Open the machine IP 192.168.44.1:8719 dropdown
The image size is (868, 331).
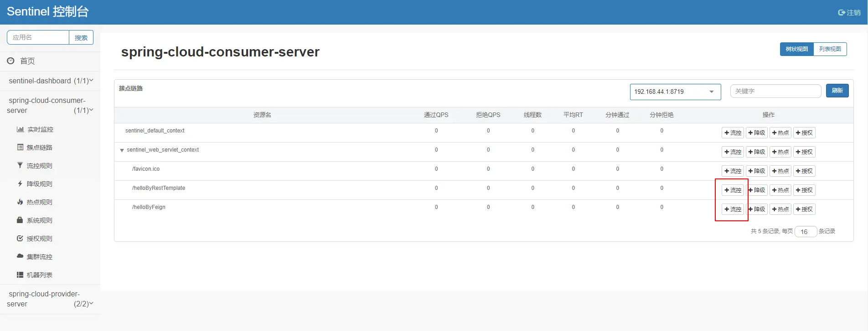(x=675, y=92)
